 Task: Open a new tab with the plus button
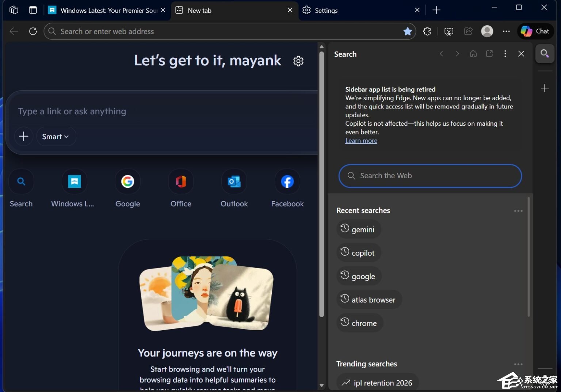coord(436,10)
